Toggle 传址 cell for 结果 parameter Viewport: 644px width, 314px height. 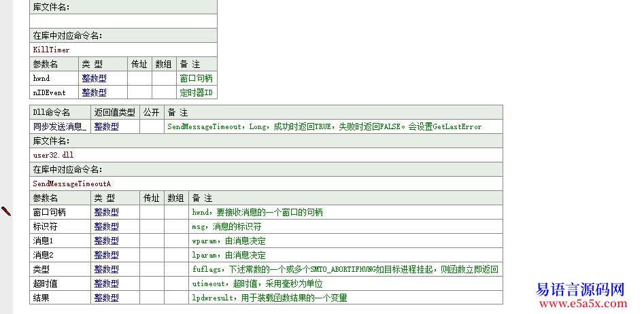pyautogui.click(x=152, y=298)
